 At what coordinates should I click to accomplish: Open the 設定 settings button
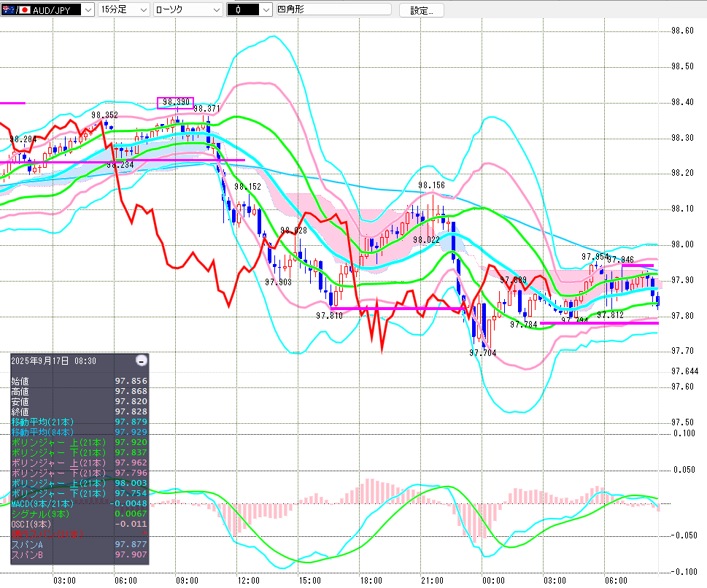tap(422, 10)
